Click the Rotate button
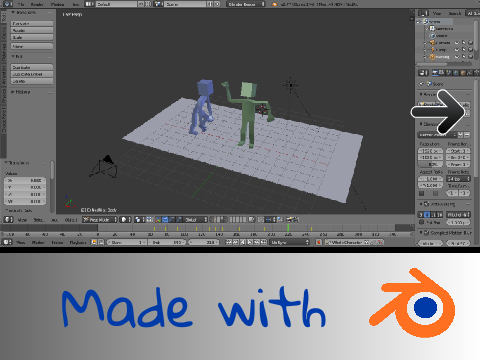 [x=32, y=30]
